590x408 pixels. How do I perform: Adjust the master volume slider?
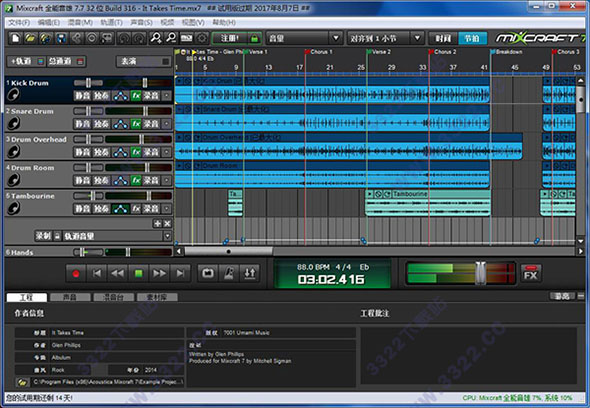(481, 273)
